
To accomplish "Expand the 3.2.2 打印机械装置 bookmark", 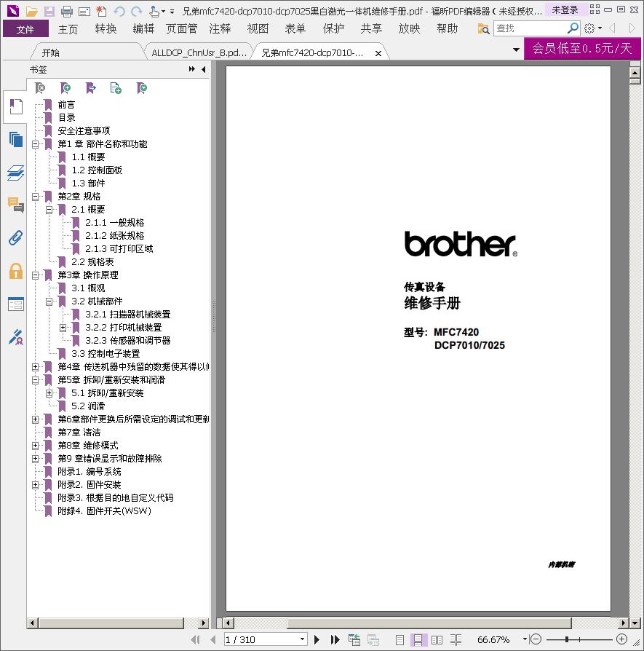I will pyautogui.click(x=63, y=328).
